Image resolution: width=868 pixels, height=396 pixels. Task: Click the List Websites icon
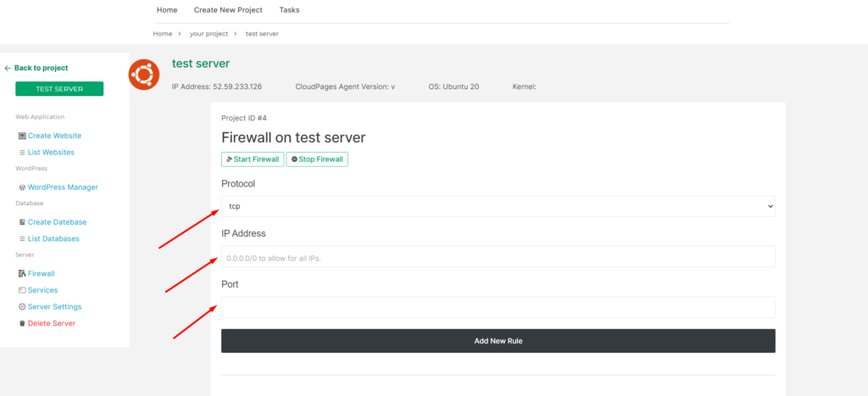point(22,153)
